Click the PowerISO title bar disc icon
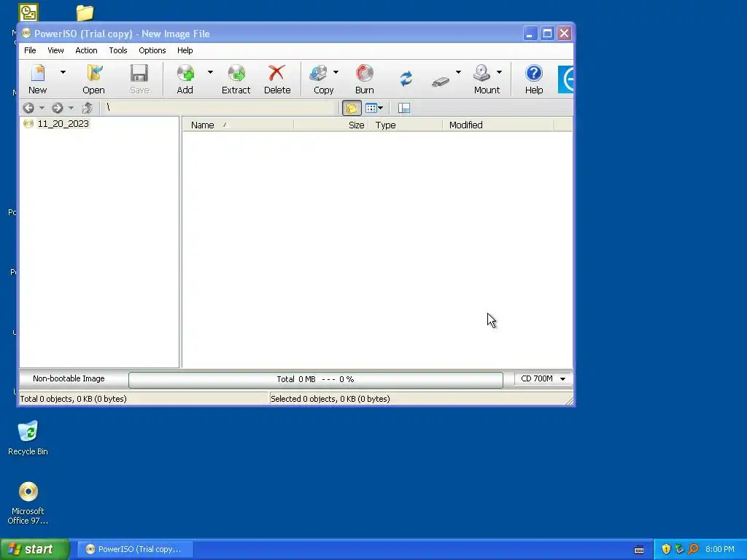The height and width of the screenshot is (560, 747). [26, 34]
